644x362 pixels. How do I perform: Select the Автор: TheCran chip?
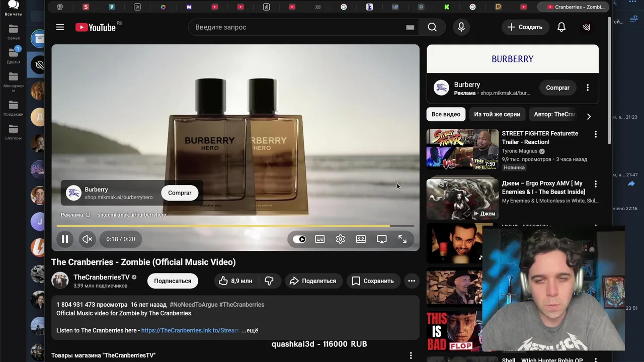(554, 114)
